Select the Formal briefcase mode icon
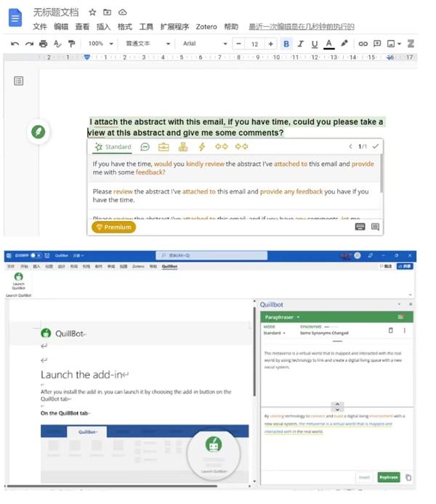The width and height of the screenshot is (436, 504). 163,147
